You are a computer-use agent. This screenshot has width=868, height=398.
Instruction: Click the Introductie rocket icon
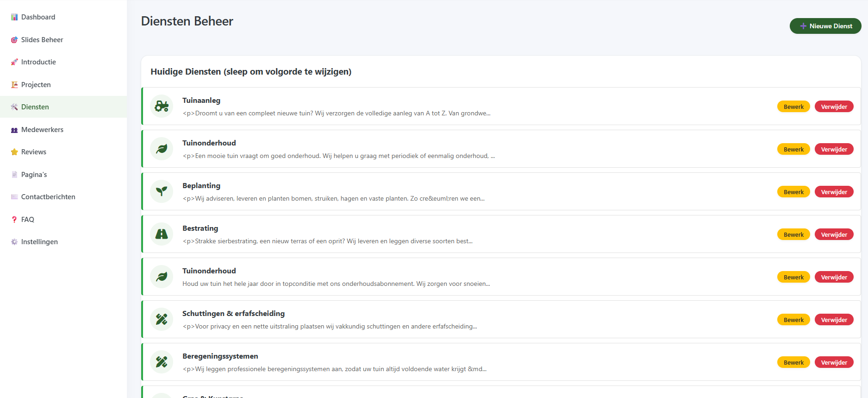click(14, 62)
